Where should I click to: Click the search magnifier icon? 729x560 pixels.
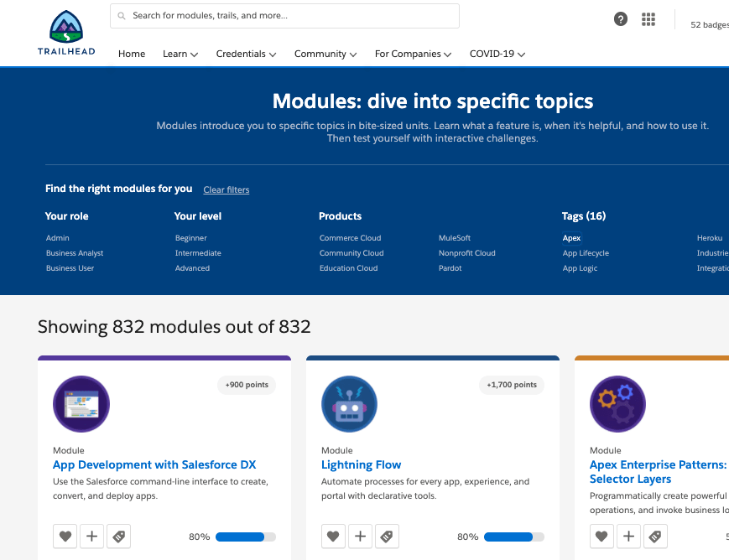coord(122,16)
